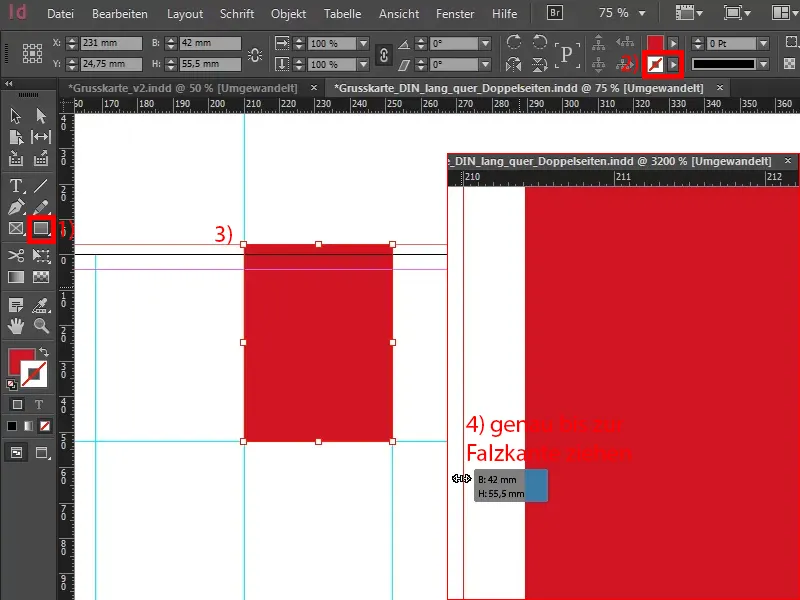This screenshot has width=800, height=600.
Task: Open the Datei menu
Action: click(60, 14)
